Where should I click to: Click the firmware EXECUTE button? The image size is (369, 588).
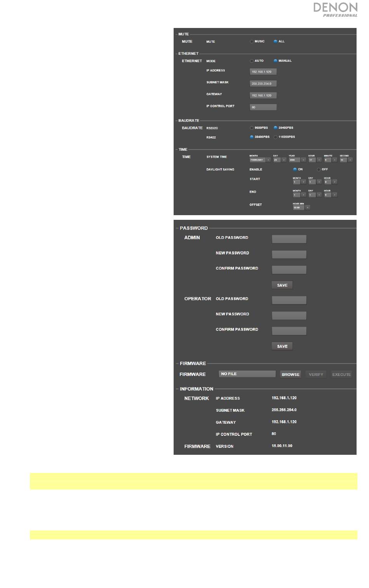[341, 374]
